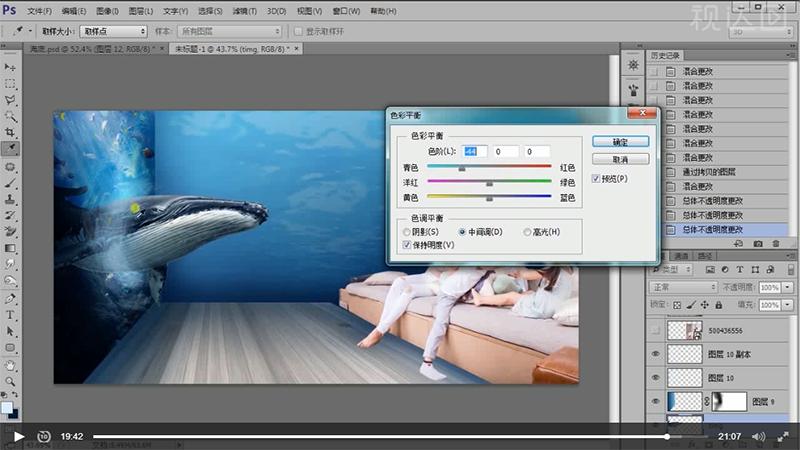This screenshot has height=450, width=800.
Task: Click the magenta-green slider handle
Action: point(489,183)
